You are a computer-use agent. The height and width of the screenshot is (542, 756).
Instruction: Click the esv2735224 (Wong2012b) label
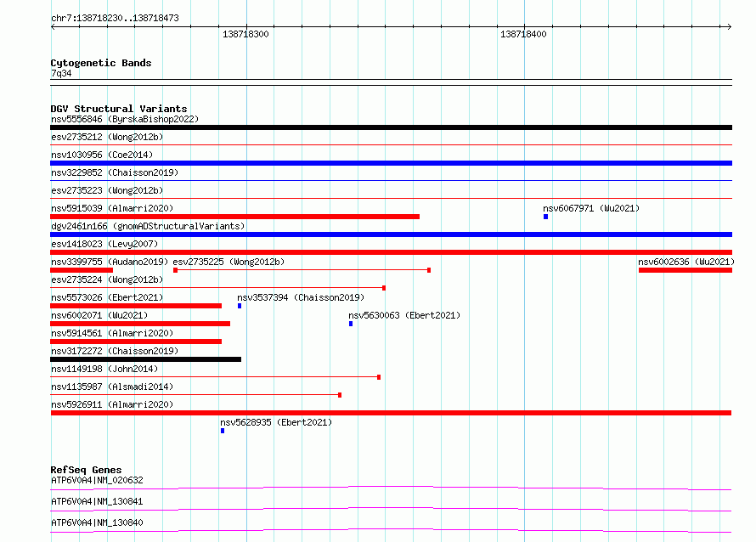[x=107, y=279]
